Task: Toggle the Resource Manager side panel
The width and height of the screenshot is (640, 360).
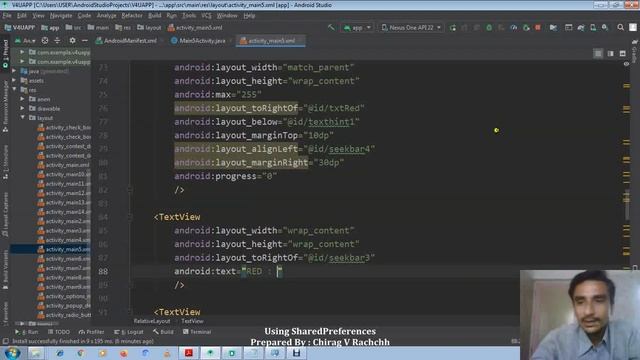Action: [5, 106]
